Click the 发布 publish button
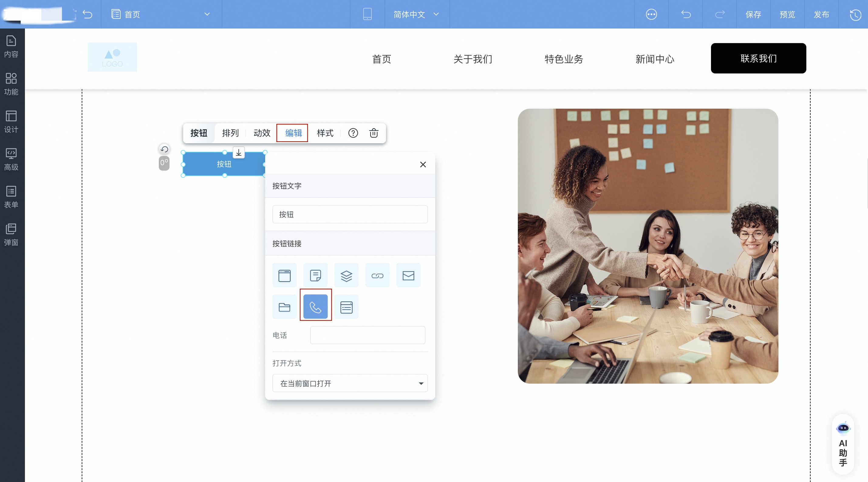 (821, 14)
